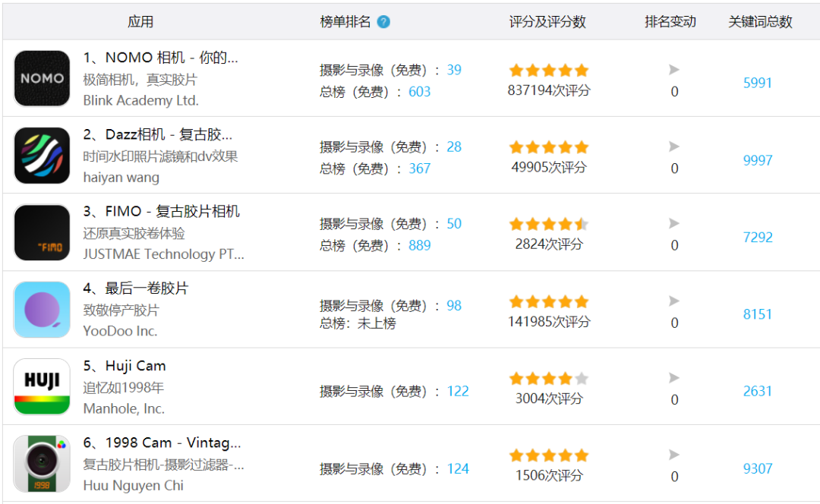Click NOMO keyword total 5991
Screen dimensions: 820x504
[x=758, y=83]
